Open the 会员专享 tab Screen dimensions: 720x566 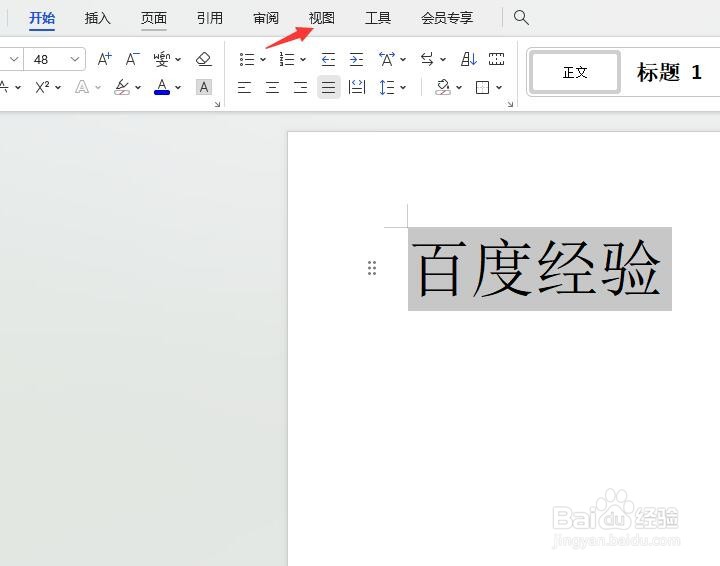coord(447,18)
